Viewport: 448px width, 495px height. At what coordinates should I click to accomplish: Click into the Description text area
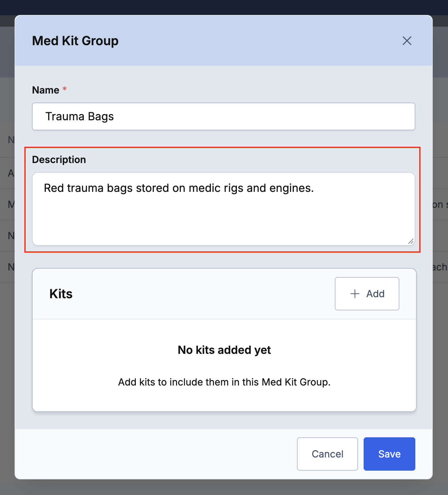[224, 209]
